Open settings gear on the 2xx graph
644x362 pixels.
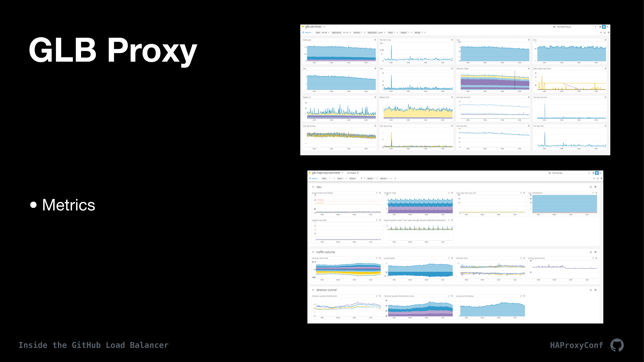pyautogui.click(x=529, y=40)
